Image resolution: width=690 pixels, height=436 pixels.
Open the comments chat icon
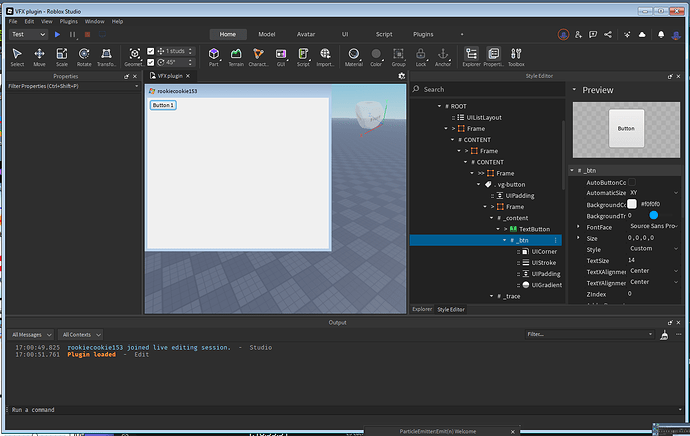coord(593,34)
